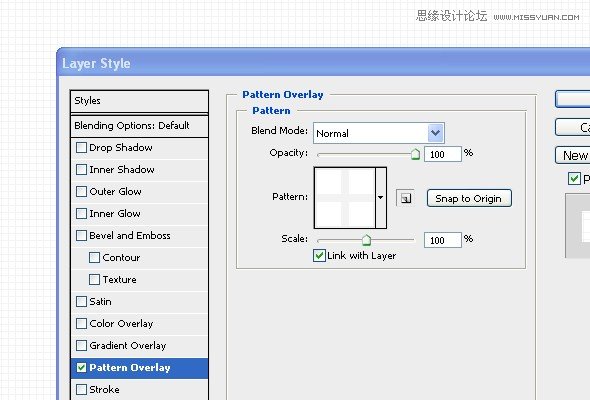Click the Scale slider handle
This screenshot has width=590, height=400.
[366, 240]
